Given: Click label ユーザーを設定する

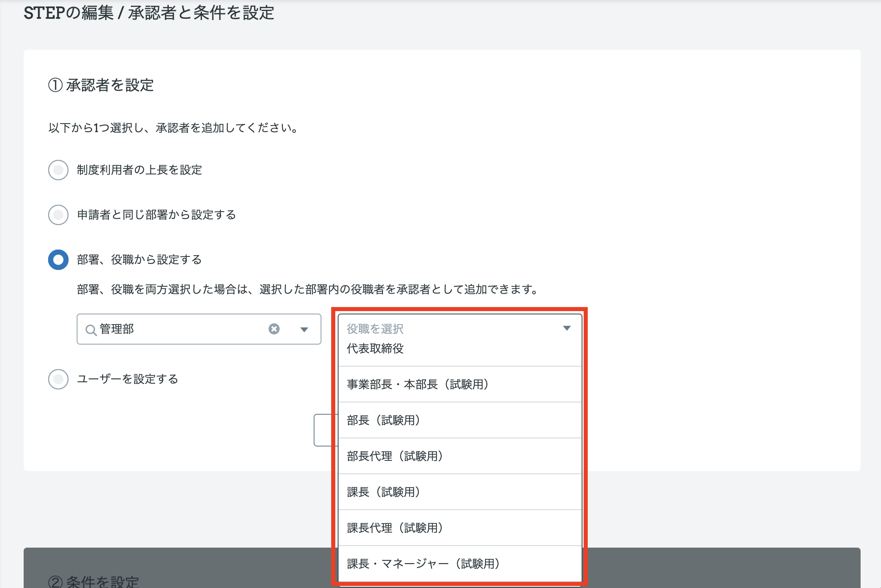Looking at the screenshot, I should 128,379.
